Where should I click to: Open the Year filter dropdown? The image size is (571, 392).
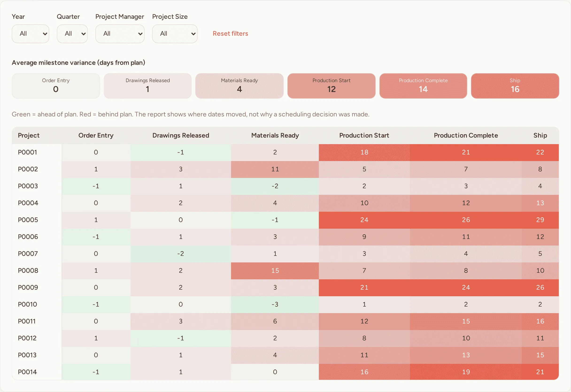(x=31, y=34)
